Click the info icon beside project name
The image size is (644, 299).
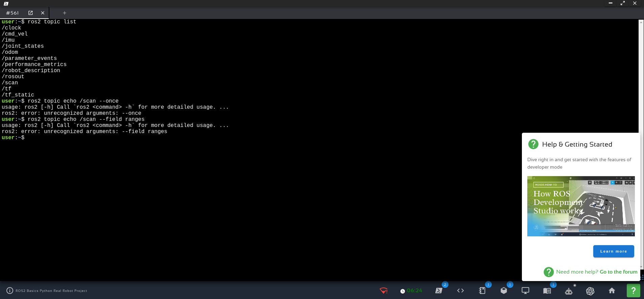(x=10, y=291)
